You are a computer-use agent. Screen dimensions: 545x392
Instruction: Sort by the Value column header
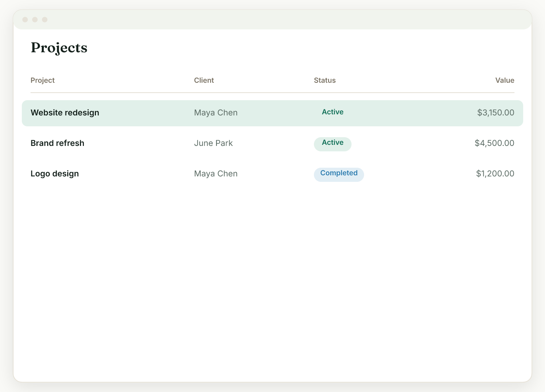pyautogui.click(x=505, y=80)
